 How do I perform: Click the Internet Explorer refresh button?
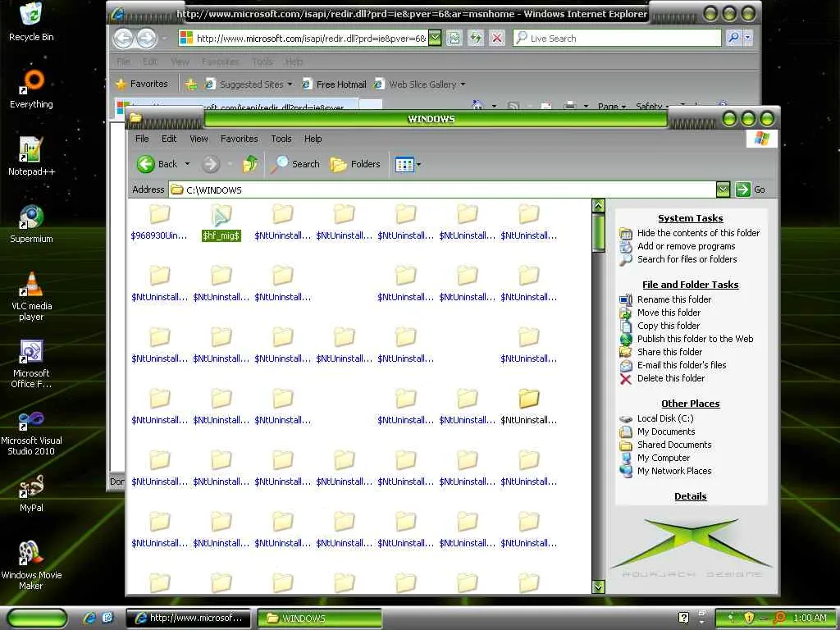point(475,38)
